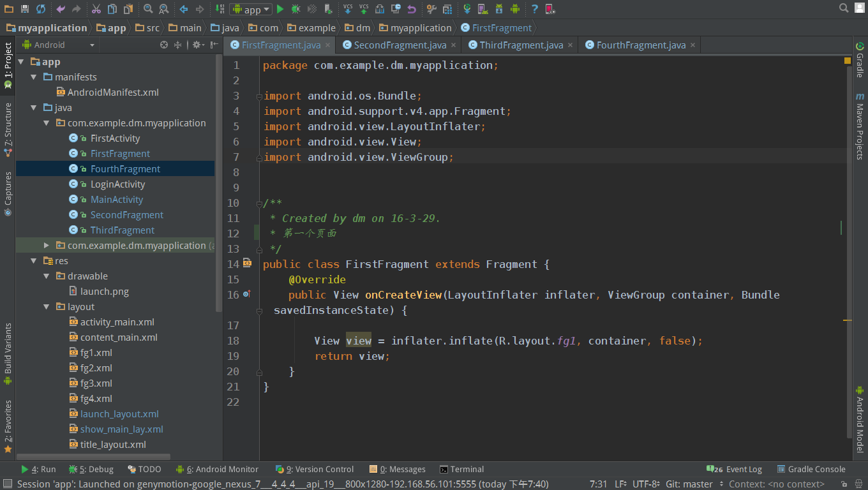This screenshot has height=490, width=868.
Task: Click the blue Help question mark
Action: pyautogui.click(x=535, y=9)
